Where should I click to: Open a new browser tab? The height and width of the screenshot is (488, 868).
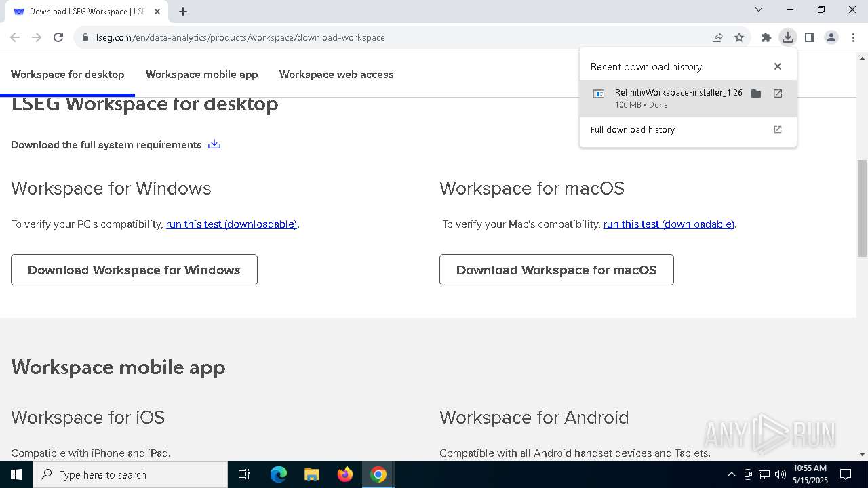pyautogui.click(x=183, y=11)
